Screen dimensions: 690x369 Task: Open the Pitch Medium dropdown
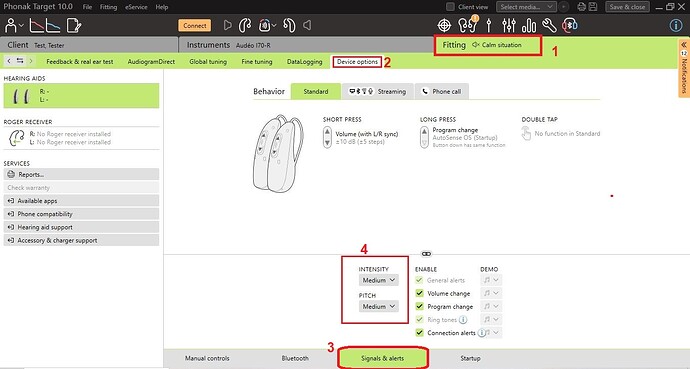point(378,307)
